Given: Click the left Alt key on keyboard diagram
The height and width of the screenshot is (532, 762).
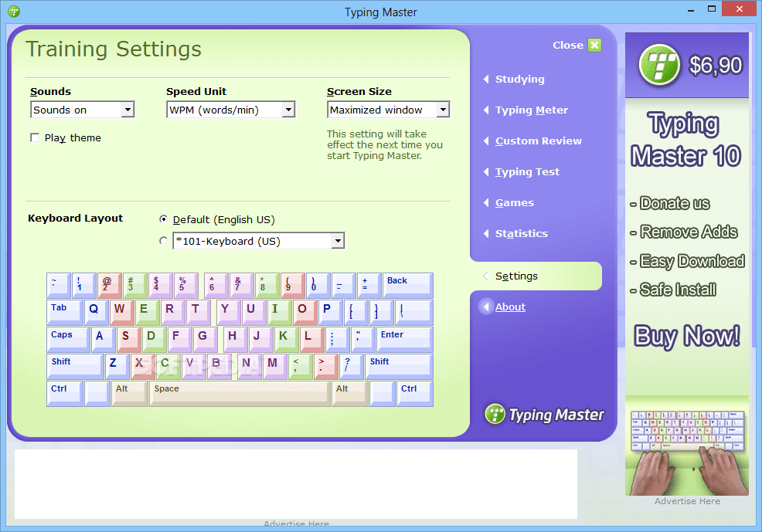Looking at the screenshot, I should tap(129, 393).
